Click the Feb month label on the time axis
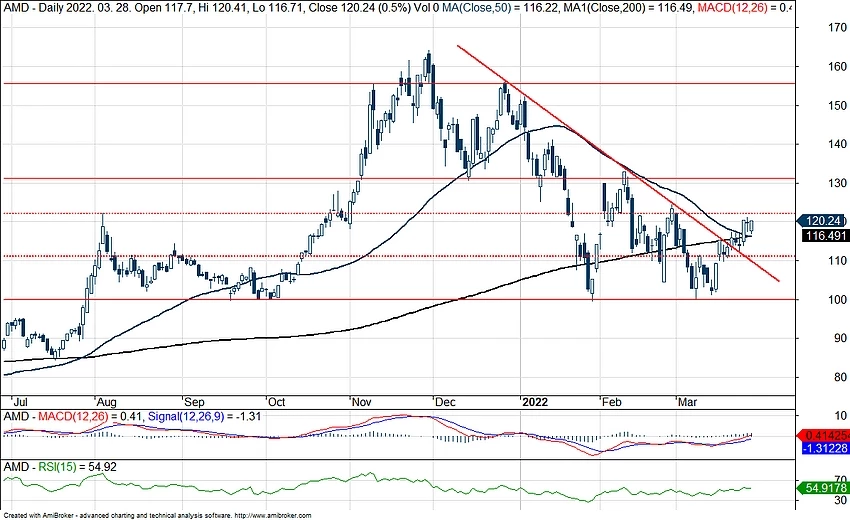Image resolution: width=850 pixels, height=520 pixels. [611, 402]
